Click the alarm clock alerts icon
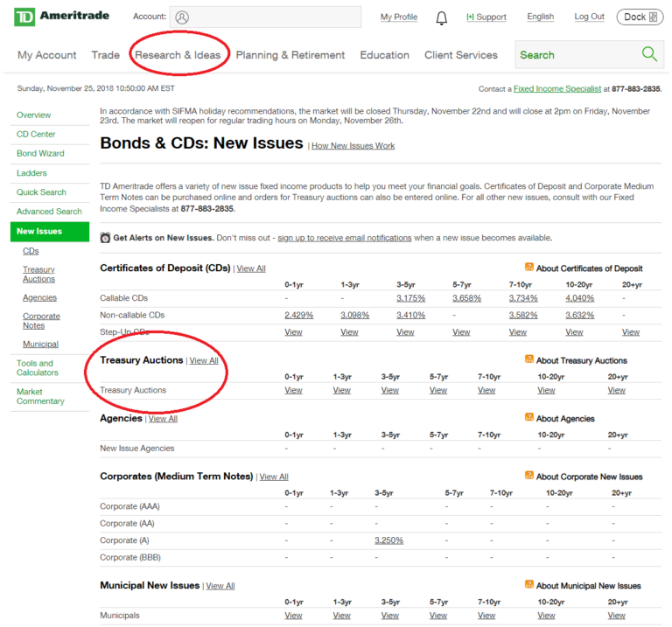Viewport: 672px width, 627px height. click(x=105, y=238)
